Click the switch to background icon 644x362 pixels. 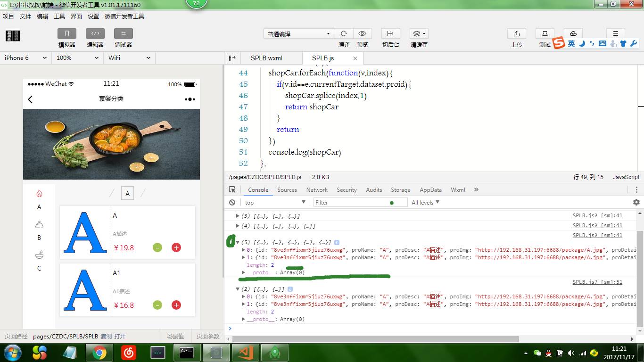tap(390, 33)
